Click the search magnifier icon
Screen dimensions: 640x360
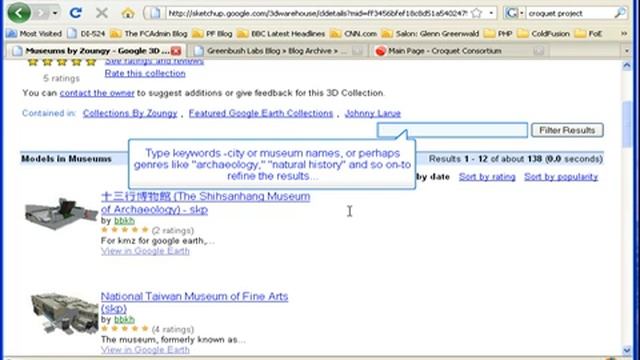click(620, 13)
